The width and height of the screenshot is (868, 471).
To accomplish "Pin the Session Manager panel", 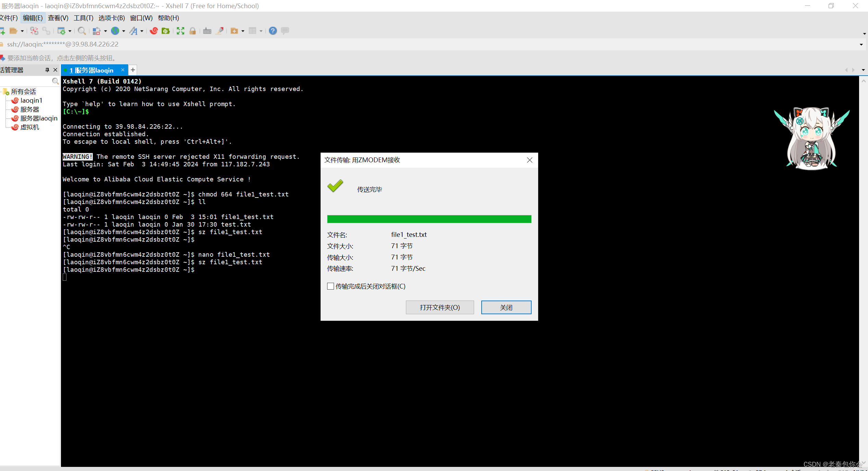I will pyautogui.click(x=47, y=70).
